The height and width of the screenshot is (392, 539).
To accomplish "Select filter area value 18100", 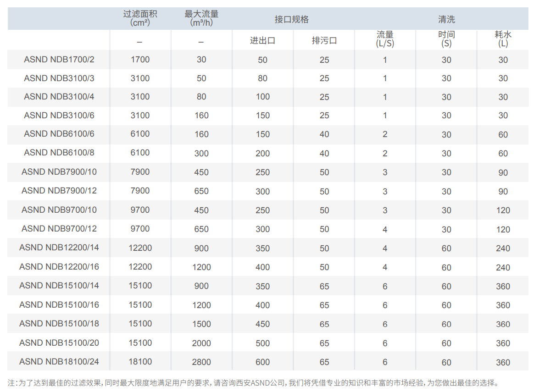I will tap(140, 362).
